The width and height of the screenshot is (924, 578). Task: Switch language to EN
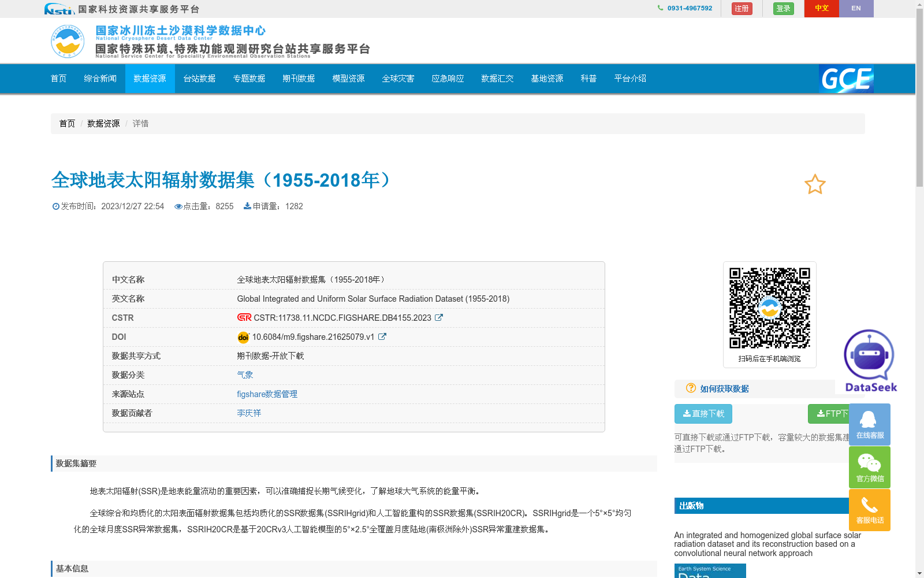(x=856, y=8)
